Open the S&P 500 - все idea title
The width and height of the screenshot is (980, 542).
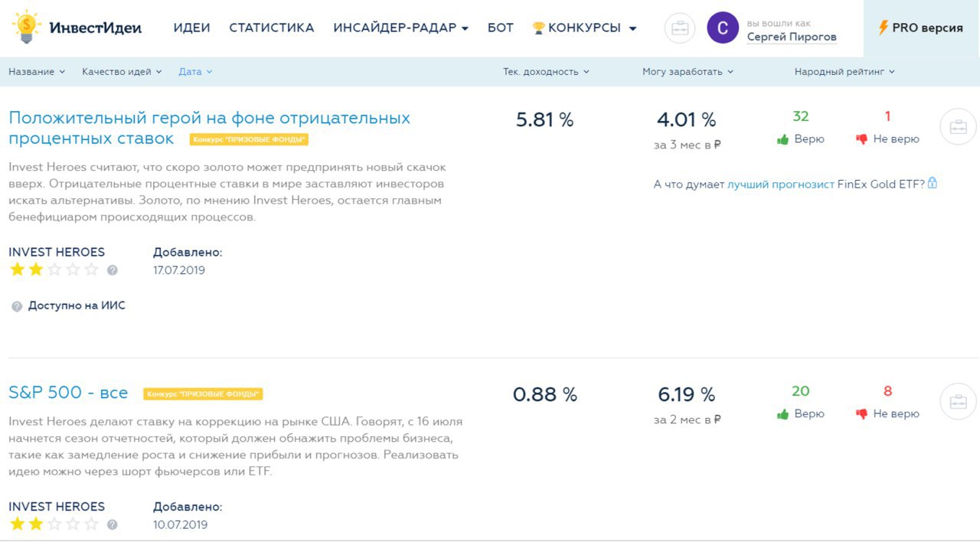tap(68, 393)
